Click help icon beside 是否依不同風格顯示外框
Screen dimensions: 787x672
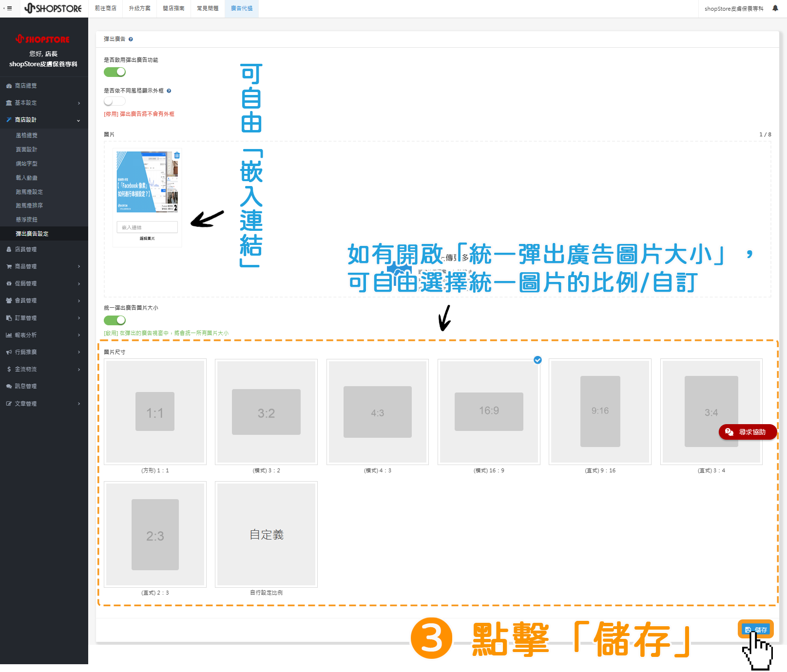169,91
